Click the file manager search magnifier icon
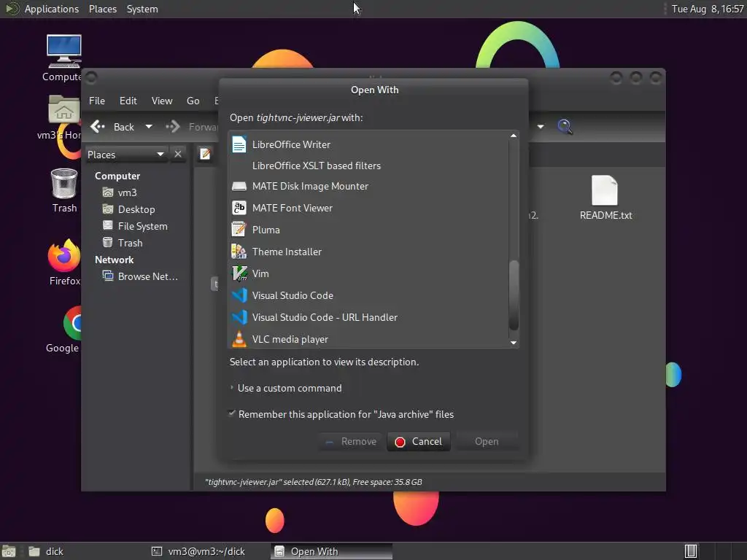 coord(565,127)
